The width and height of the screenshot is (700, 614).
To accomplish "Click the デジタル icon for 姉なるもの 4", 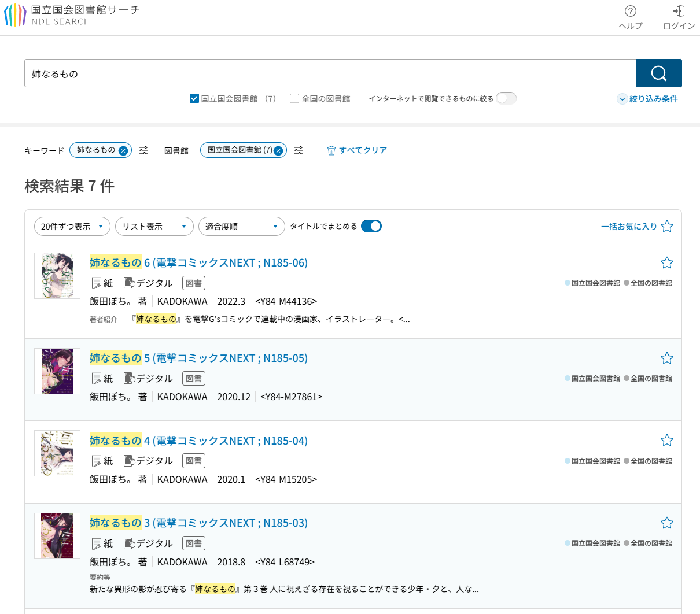I will [x=130, y=461].
